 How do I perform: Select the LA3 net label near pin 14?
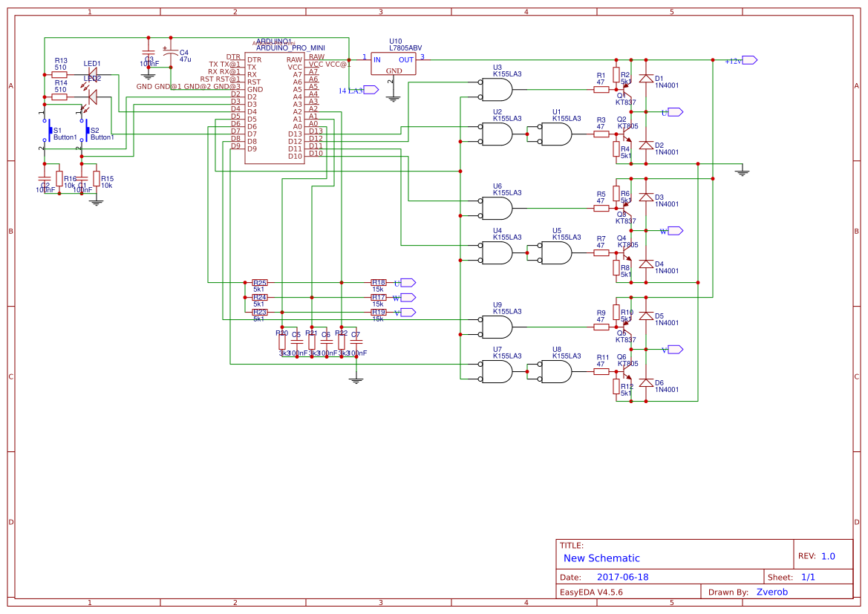tap(354, 90)
